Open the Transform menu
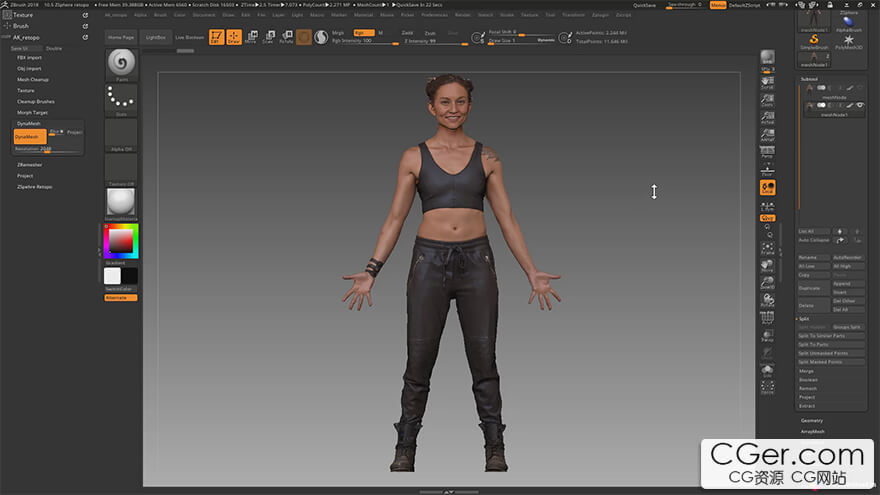The height and width of the screenshot is (495, 880). (x=573, y=15)
